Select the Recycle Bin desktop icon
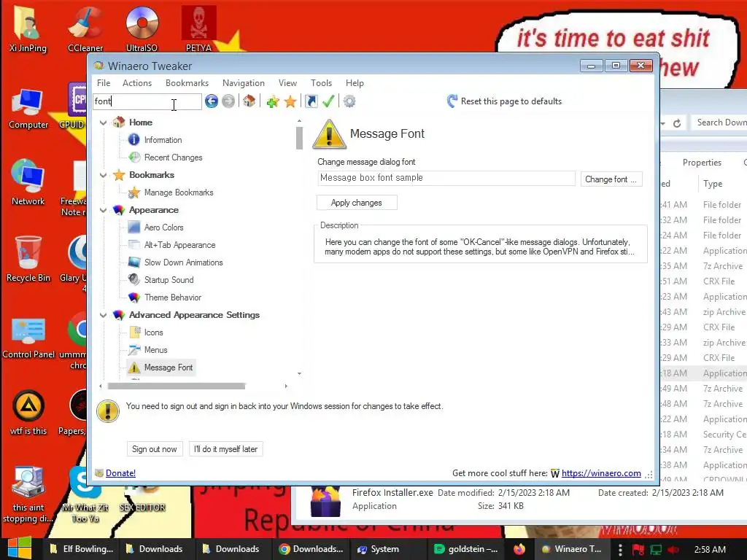The image size is (747, 560). tap(28, 259)
